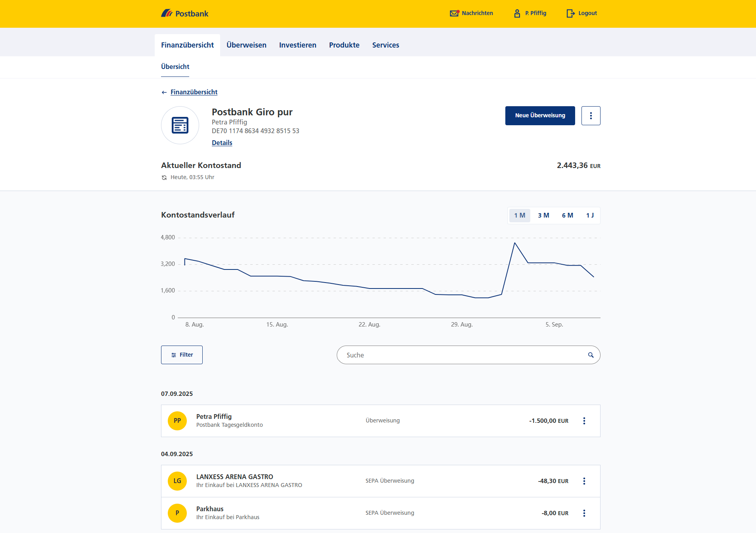Click the 2.443,36 EUR balance
756x533 pixels.
click(578, 166)
